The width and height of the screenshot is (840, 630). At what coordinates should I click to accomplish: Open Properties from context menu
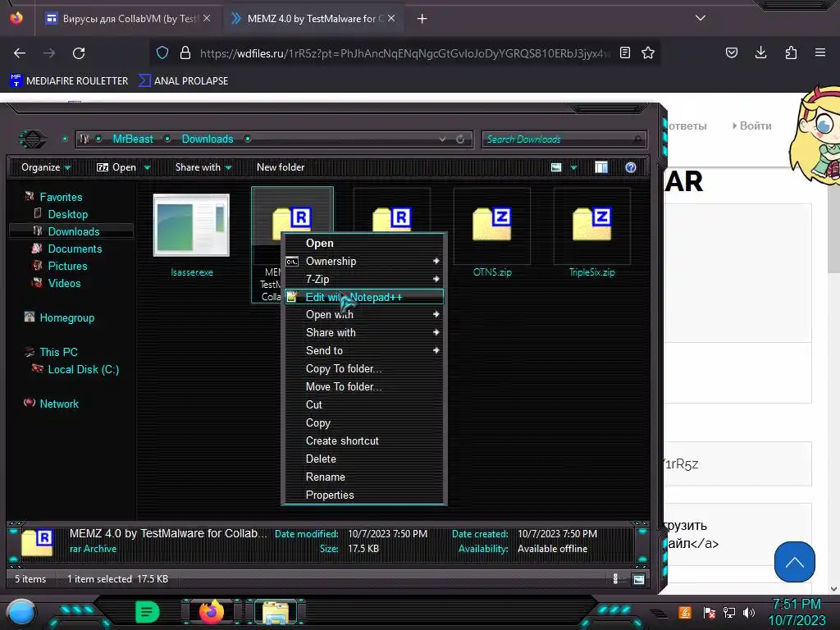[x=364, y=495]
